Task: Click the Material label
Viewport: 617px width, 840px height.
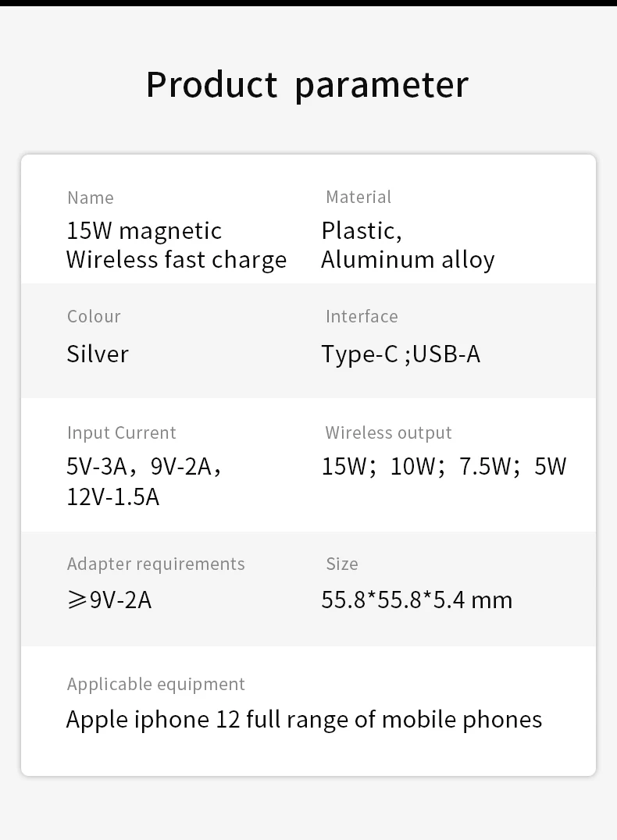Action: pos(358,198)
